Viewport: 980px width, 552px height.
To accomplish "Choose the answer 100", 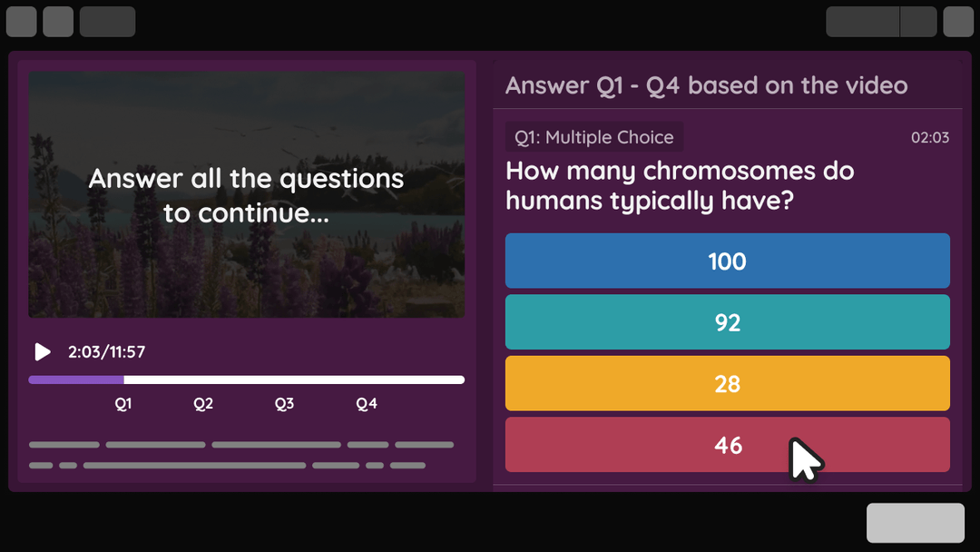I will (x=727, y=261).
